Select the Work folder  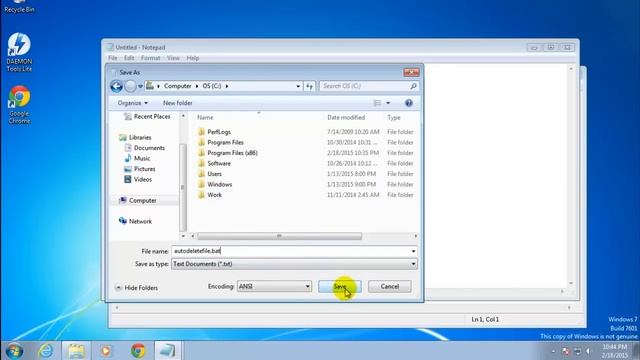pyautogui.click(x=210, y=195)
